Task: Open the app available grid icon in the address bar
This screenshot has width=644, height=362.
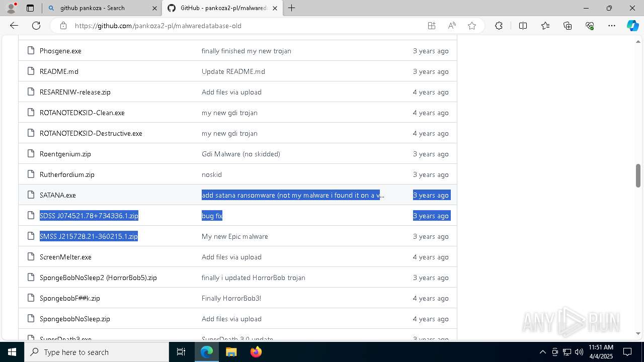Action: (x=432, y=26)
